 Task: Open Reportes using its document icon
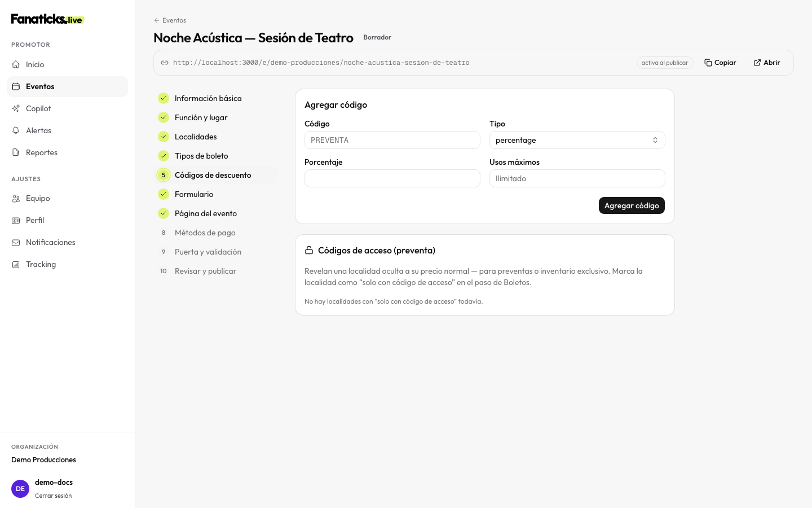(16, 152)
